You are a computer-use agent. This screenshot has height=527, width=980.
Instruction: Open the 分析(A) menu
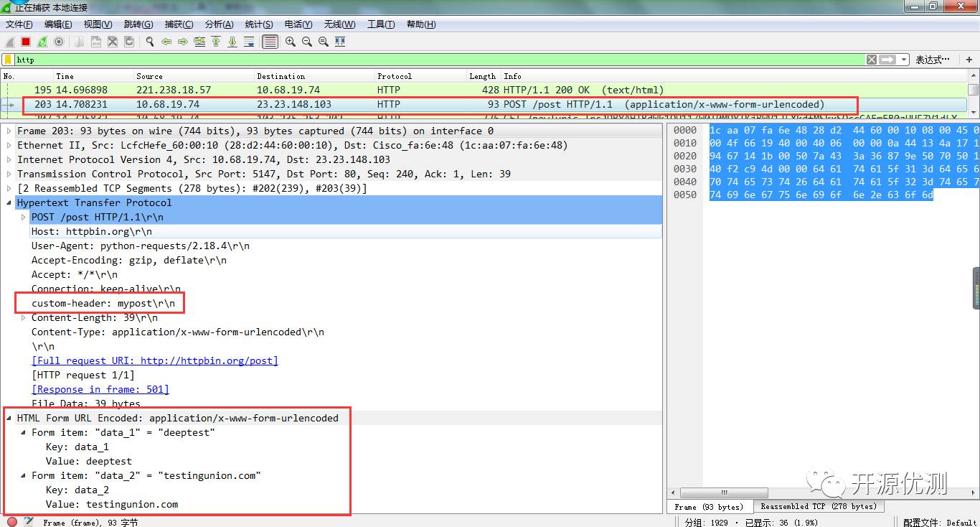click(x=219, y=24)
